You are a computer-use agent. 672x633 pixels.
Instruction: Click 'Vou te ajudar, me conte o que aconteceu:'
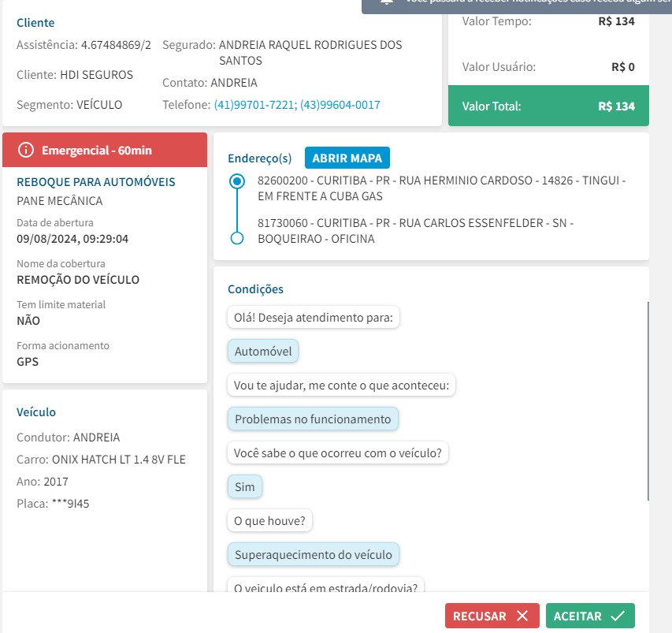click(x=342, y=385)
